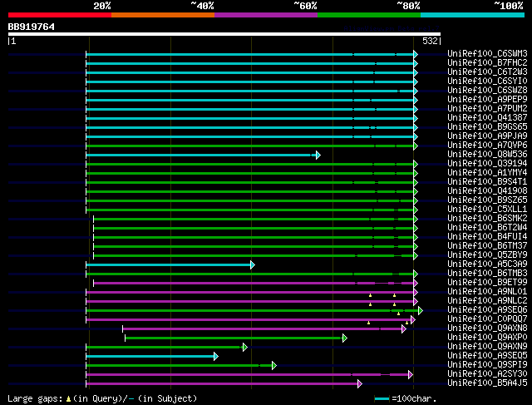This screenshot has width=532, height=405.
Task: Click the UniRef100_A9NLC2 text
Action: 487,301
